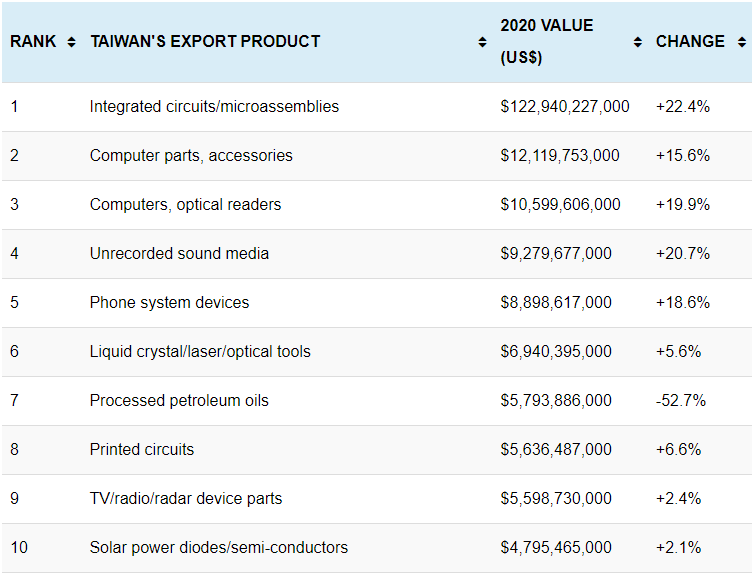Select 'TV/radio/radar device parts' cell
Image resolution: width=754 pixels, height=573 pixels.
point(186,498)
